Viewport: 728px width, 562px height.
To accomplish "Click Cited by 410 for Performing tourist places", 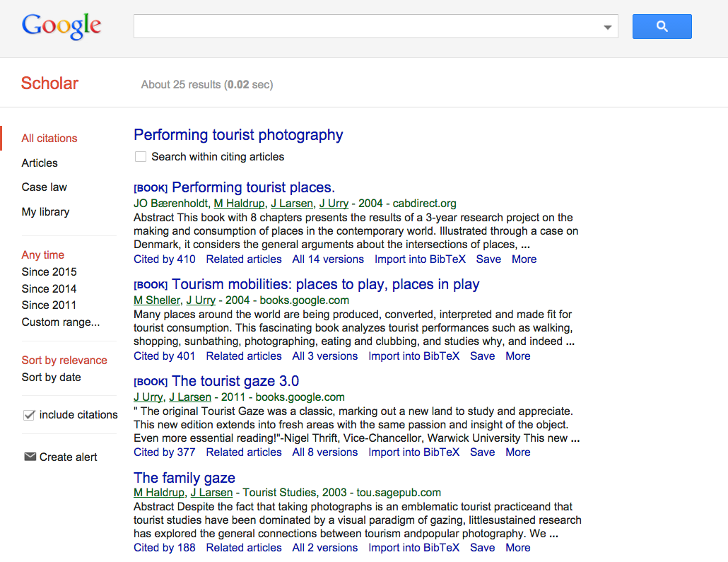I will [x=165, y=259].
